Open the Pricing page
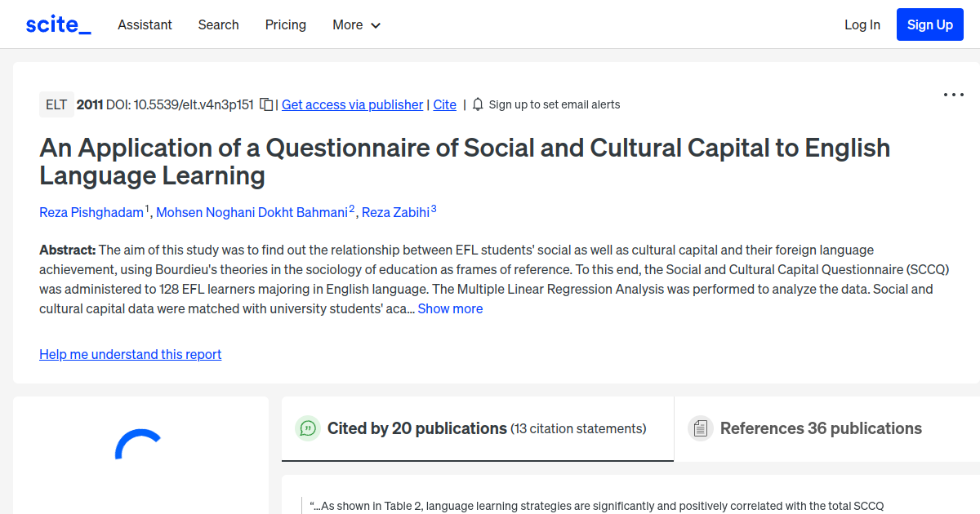Image resolution: width=980 pixels, height=514 pixels. click(x=285, y=24)
